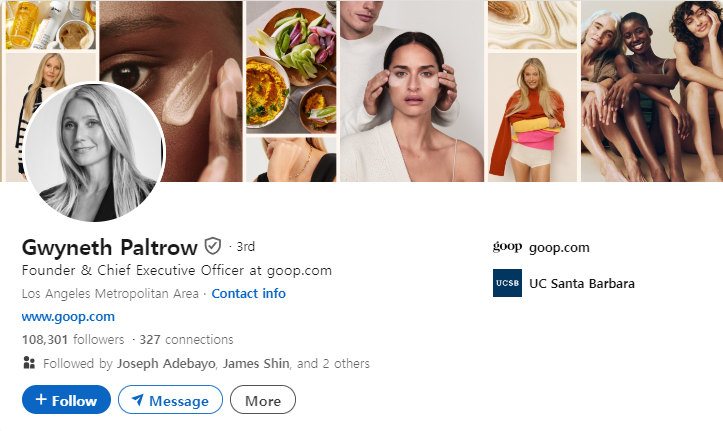723x431 pixels.
Task: Click the mutual followers people icon
Action: coord(29,363)
